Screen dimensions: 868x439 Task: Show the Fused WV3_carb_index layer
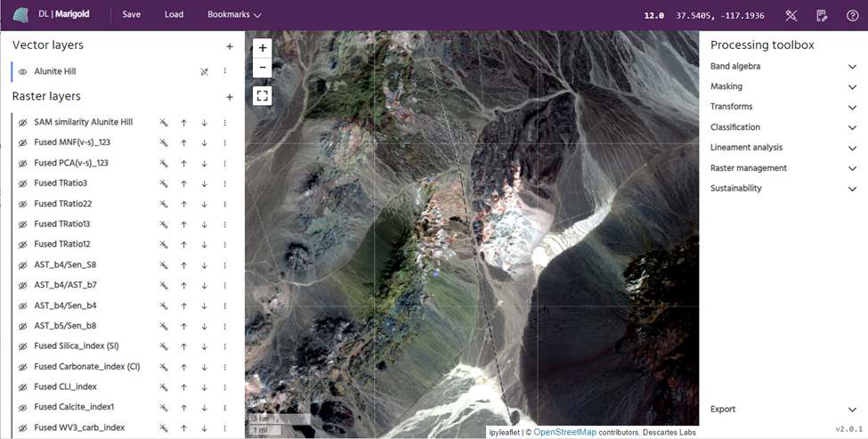[22, 428]
